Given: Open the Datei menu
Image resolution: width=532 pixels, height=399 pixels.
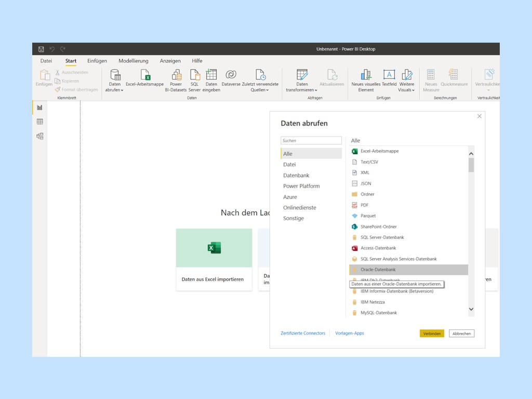Looking at the screenshot, I should [x=46, y=61].
